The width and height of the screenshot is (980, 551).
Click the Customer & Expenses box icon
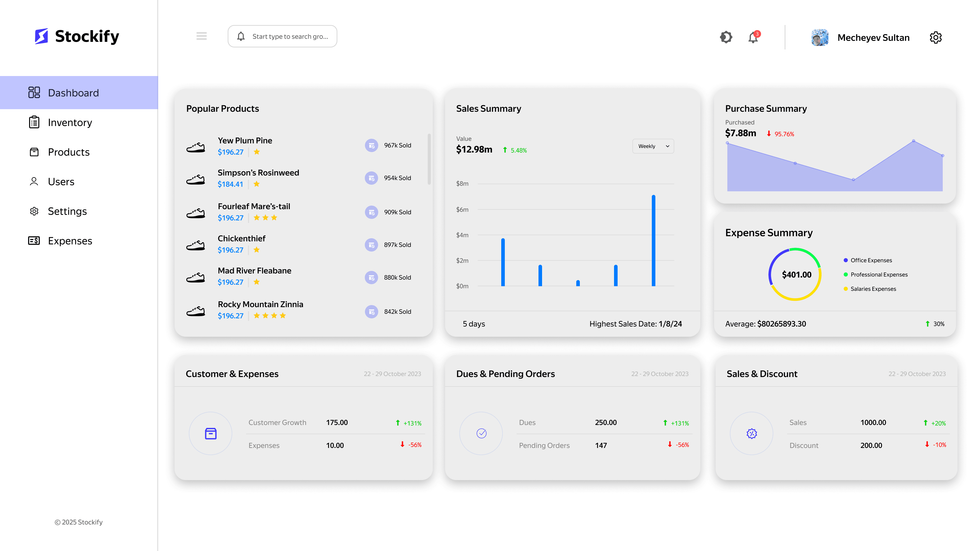(210, 433)
